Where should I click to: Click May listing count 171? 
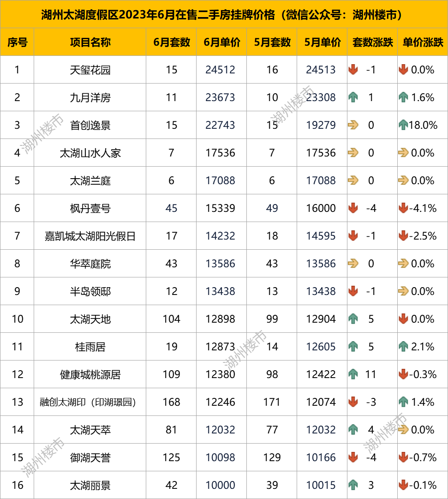pos(272,402)
